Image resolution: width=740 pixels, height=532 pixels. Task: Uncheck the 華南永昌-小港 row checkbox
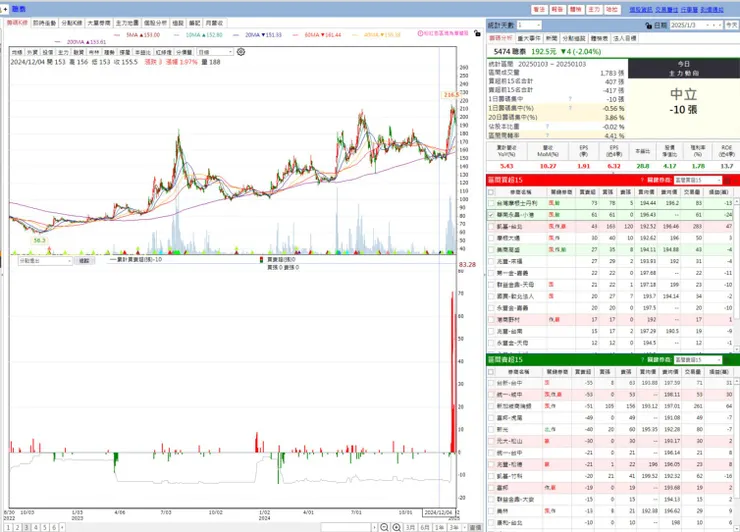(491, 215)
